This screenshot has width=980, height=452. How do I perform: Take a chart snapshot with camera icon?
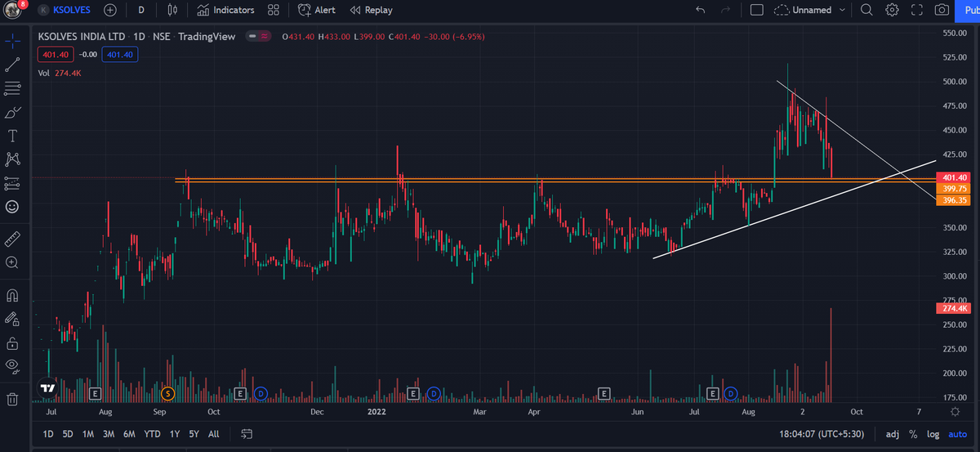click(x=942, y=10)
